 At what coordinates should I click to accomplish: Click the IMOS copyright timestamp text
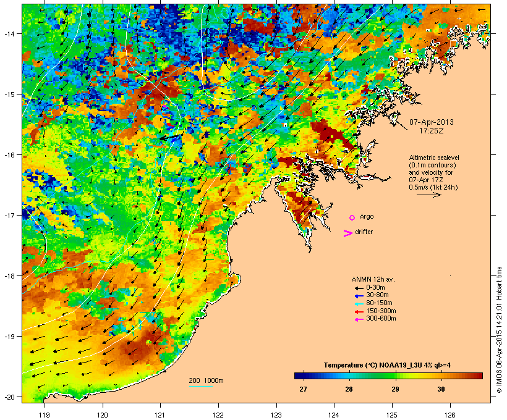click(x=499, y=330)
